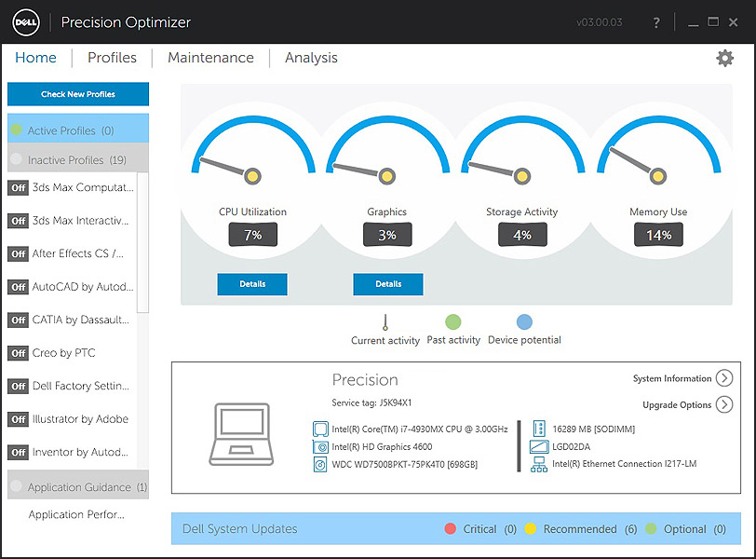
Task: Click the Service tag: J5K94X1 text
Action: (x=371, y=402)
